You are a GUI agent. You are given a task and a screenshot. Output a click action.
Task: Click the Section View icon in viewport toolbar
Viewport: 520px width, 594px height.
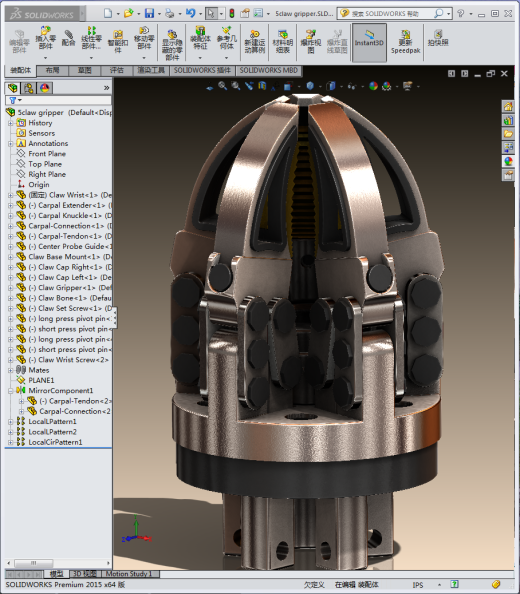pyautogui.click(x=262, y=86)
